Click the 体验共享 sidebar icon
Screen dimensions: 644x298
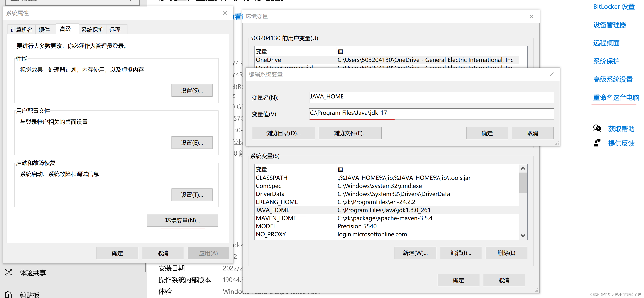tap(9, 272)
